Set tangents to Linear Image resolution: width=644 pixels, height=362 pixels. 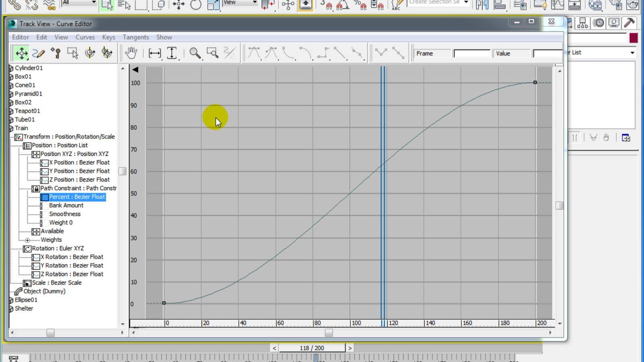coord(341,53)
